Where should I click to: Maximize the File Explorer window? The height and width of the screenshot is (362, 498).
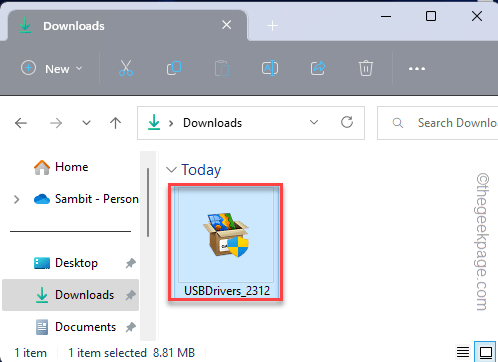(431, 16)
